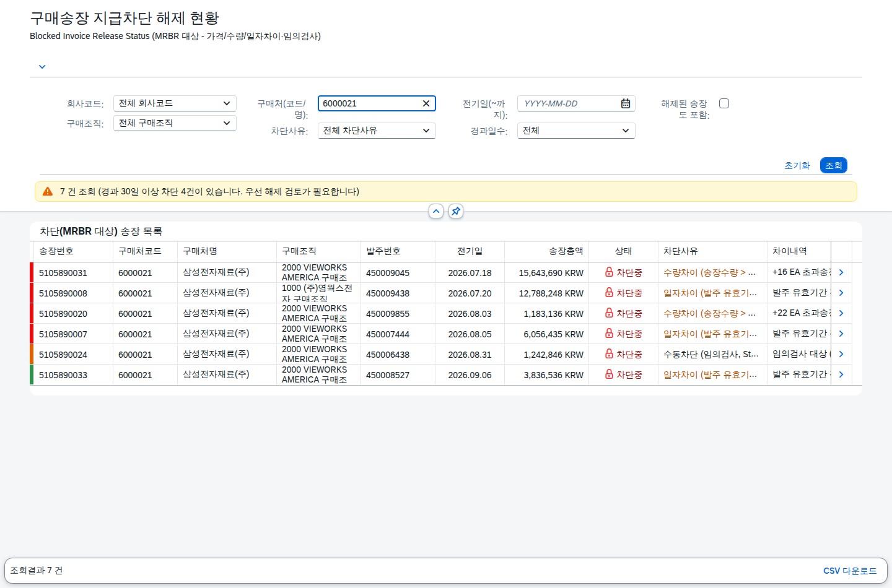The width and height of the screenshot is (892, 588).
Task: Open details arrow for invoice 5105890024
Action: click(x=841, y=354)
